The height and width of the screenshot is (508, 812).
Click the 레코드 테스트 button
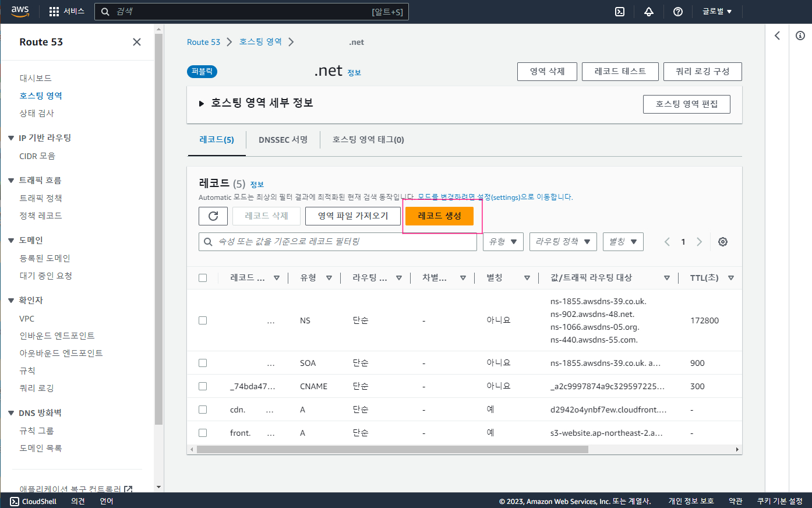pos(620,72)
